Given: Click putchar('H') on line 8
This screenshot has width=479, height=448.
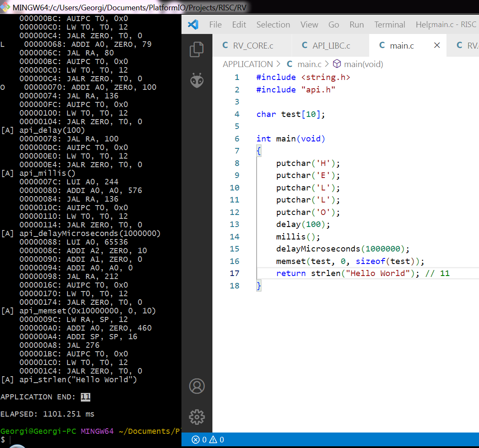Looking at the screenshot, I should point(308,163).
